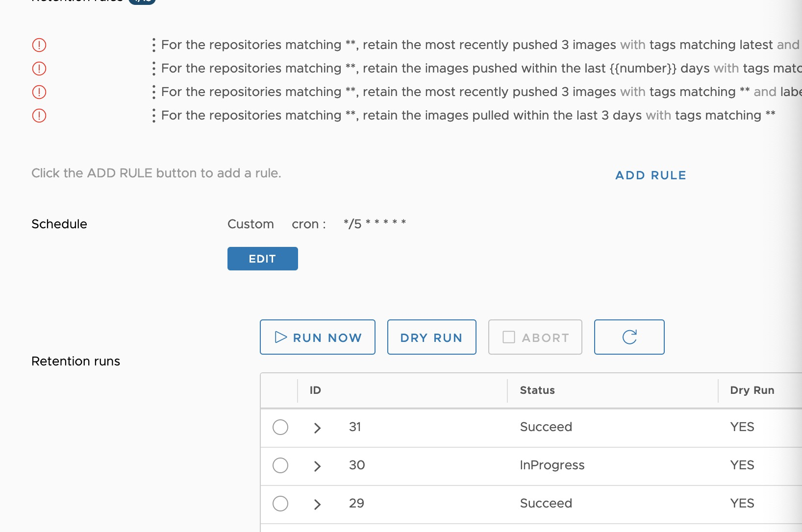Click kebab icon next to first retention rule
802x532 pixels.
coord(153,45)
